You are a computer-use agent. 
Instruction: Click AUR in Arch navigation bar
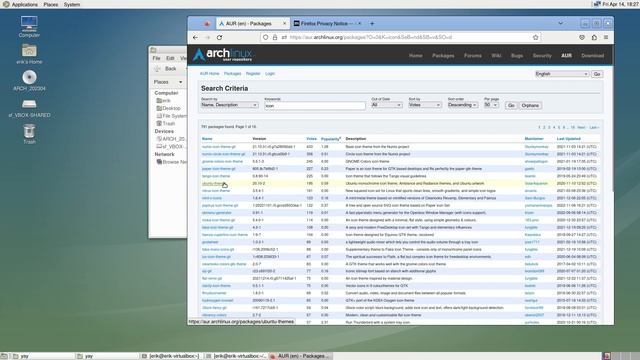pyautogui.click(x=566, y=56)
